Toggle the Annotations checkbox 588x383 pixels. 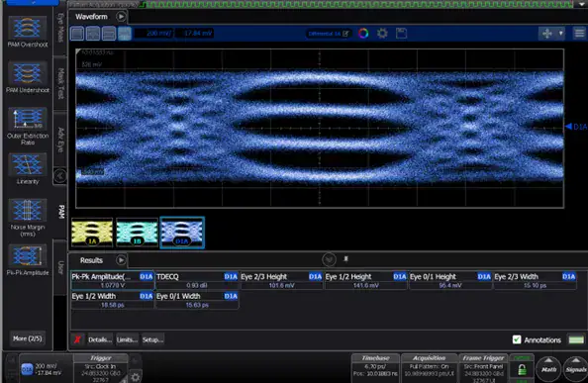(517, 339)
